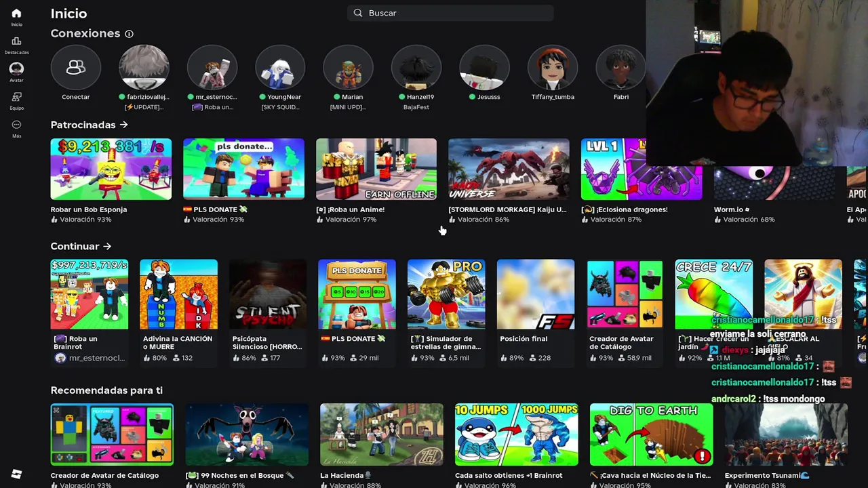Open Experimento Tsunami game thumbnail
This screenshot has height=488, width=868.
(787, 434)
